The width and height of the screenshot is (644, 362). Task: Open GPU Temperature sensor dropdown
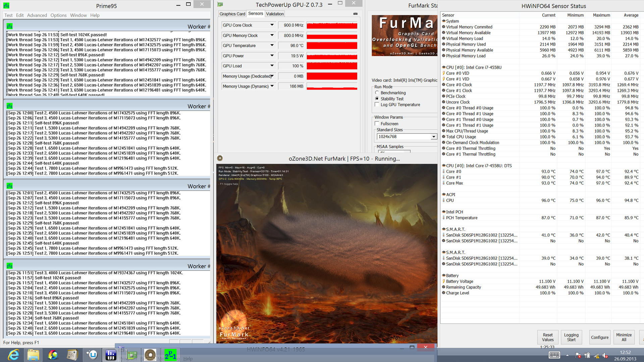coord(272,45)
